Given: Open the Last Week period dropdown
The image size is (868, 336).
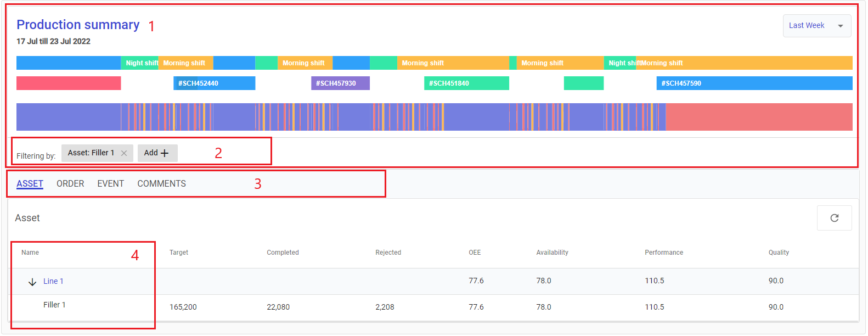Looking at the screenshot, I should [816, 26].
